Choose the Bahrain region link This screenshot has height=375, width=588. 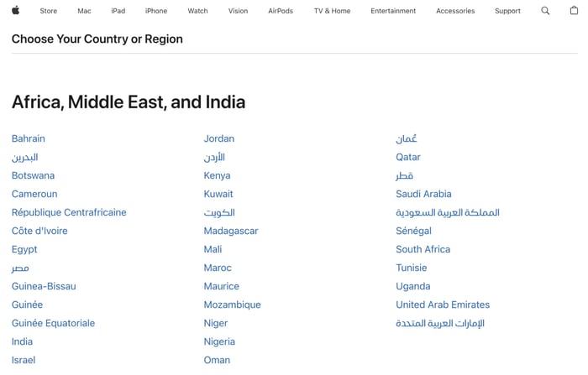pyautogui.click(x=29, y=138)
